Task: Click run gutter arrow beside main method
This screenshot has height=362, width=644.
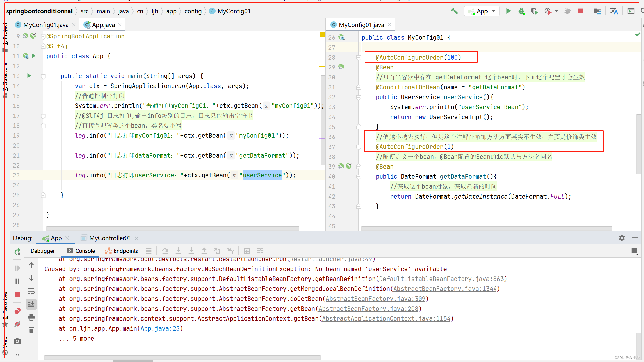Action: click(x=29, y=76)
